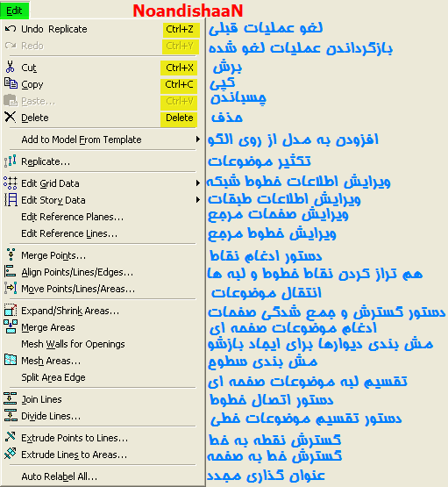
Task: Click the Merge Points icon
Action: [11, 254]
